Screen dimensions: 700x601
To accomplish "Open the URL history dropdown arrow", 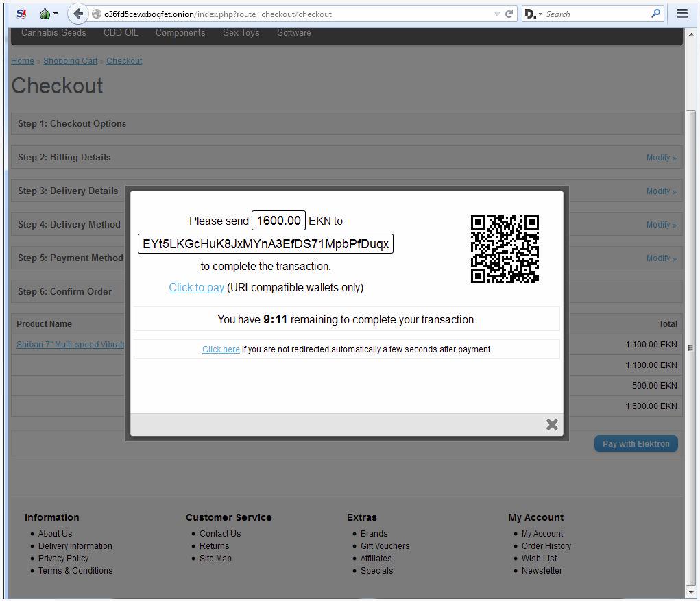I will click(497, 14).
